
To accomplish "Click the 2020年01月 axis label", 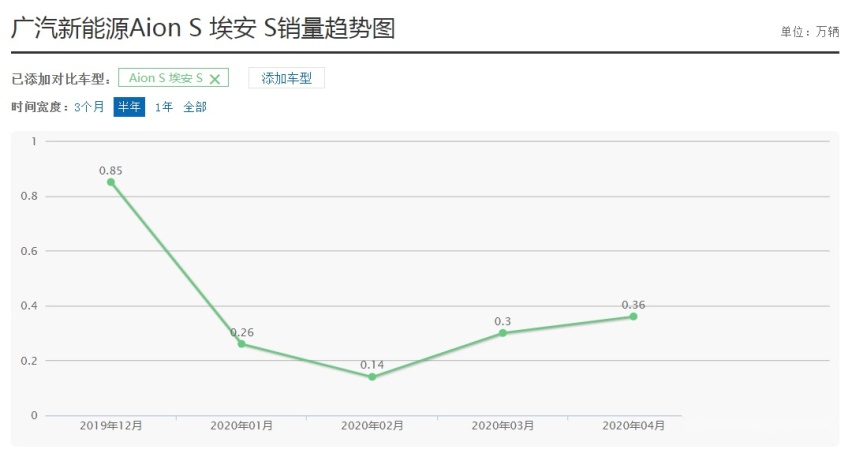I will pos(242,426).
